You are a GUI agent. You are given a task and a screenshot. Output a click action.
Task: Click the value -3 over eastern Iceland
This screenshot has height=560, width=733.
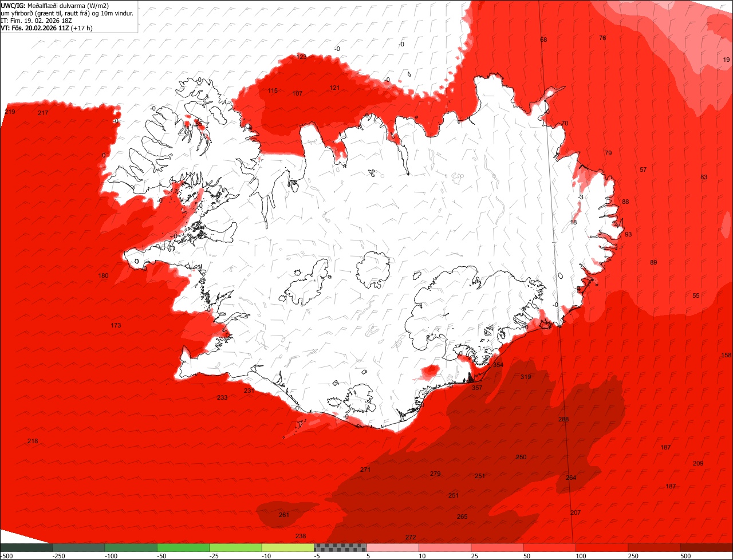click(580, 198)
